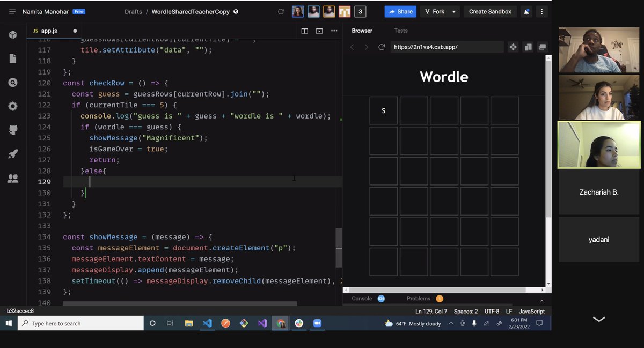
Task: Open the Problems tab
Action: [419, 298]
